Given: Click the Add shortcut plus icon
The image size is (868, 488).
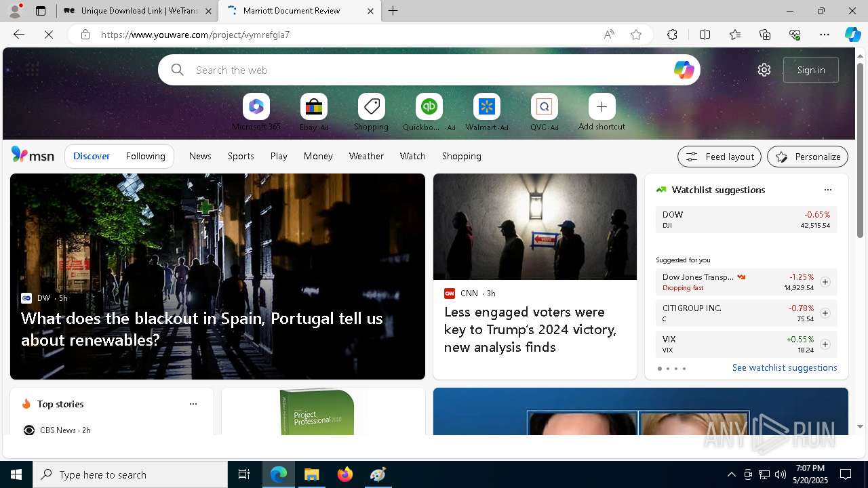Looking at the screenshot, I should (x=601, y=106).
